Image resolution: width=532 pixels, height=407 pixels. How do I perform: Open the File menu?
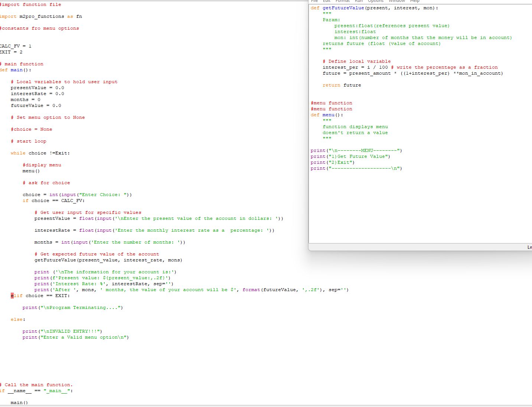[x=314, y=1]
